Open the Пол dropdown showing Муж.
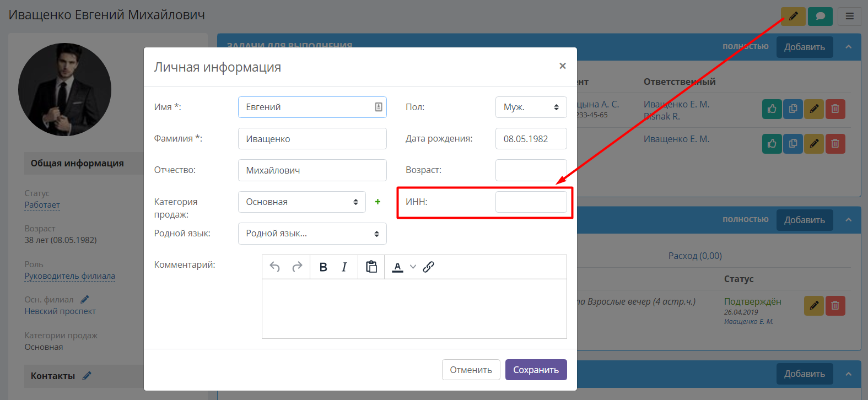868x400 pixels. tap(531, 107)
